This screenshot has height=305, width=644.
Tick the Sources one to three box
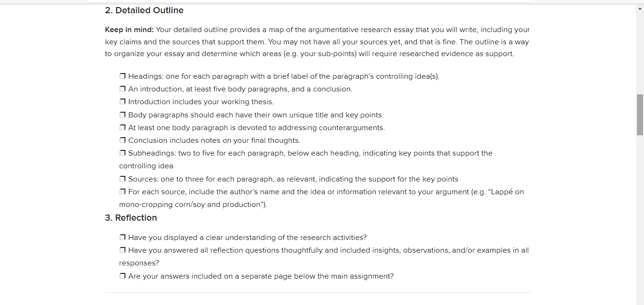pos(123,179)
